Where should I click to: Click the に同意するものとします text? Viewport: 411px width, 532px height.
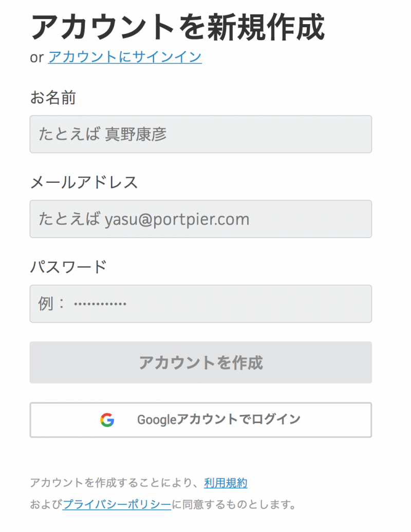click(x=234, y=504)
